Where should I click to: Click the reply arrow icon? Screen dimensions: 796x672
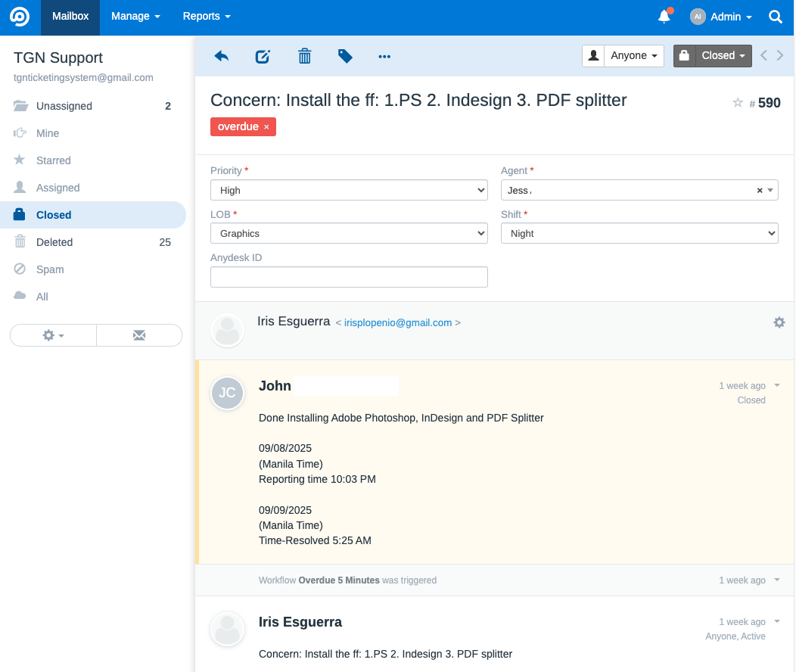click(221, 56)
